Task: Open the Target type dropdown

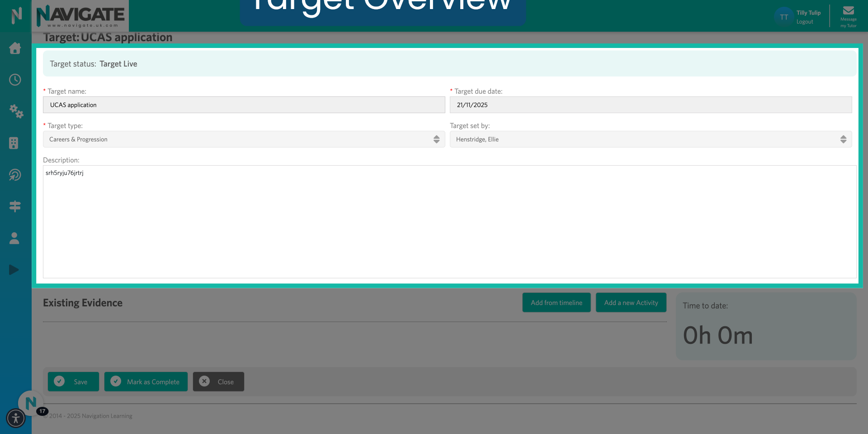Action: (x=244, y=139)
